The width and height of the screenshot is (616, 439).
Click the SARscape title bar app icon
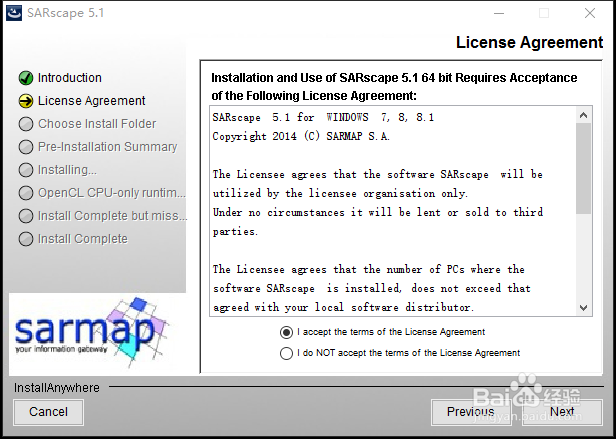[x=14, y=13]
